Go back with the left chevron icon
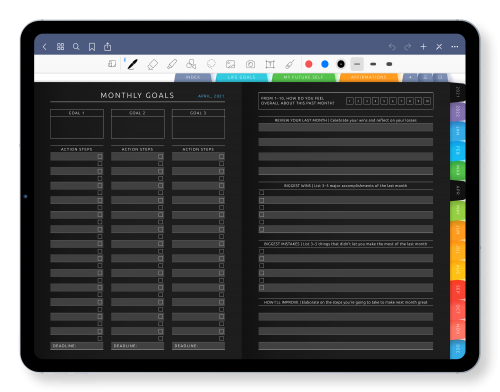The width and height of the screenshot is (500, 392). pyautogui.click(x=45, y=47)
